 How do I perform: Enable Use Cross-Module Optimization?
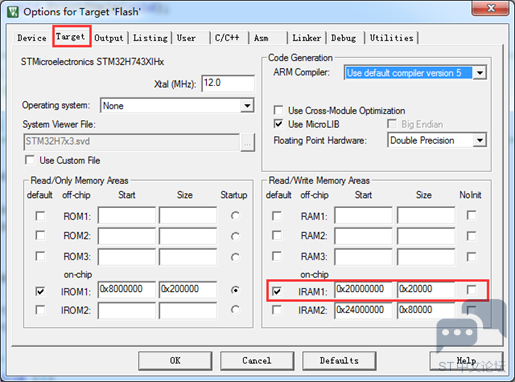pos(278,110)
